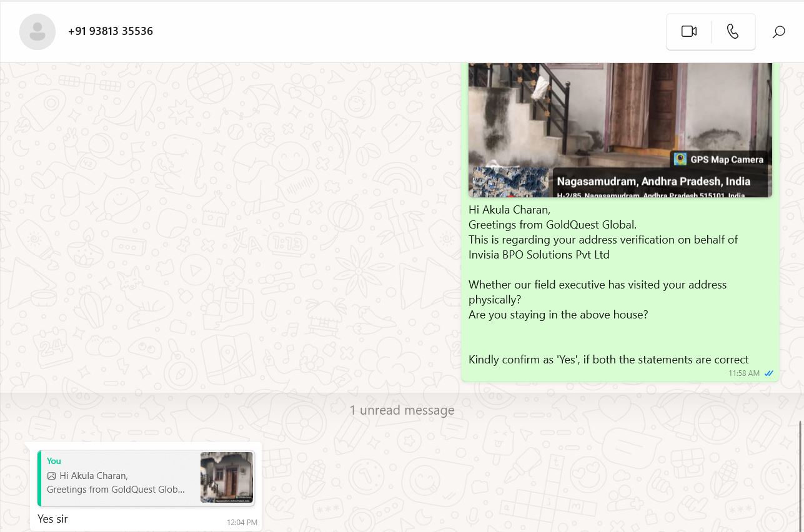Click the GPS Map Camera logo badge
This screenshot has width=804, height=532.
click(x=680, y=159)
